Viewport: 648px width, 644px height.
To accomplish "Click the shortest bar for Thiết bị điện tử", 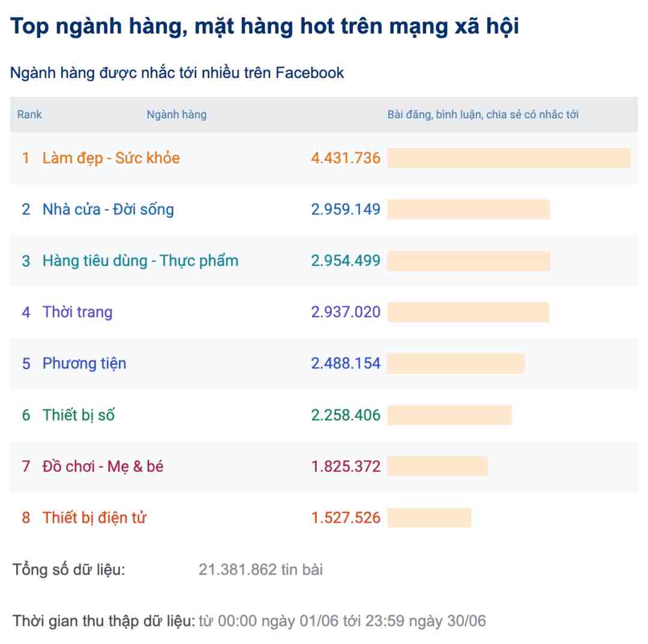I will (430, 518).
